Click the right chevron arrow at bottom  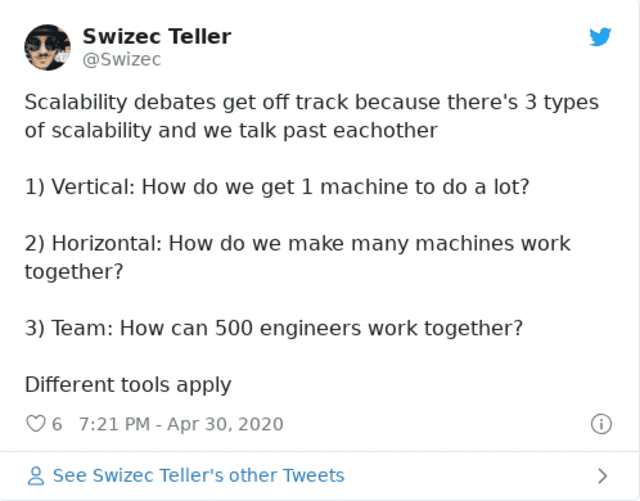602,476
